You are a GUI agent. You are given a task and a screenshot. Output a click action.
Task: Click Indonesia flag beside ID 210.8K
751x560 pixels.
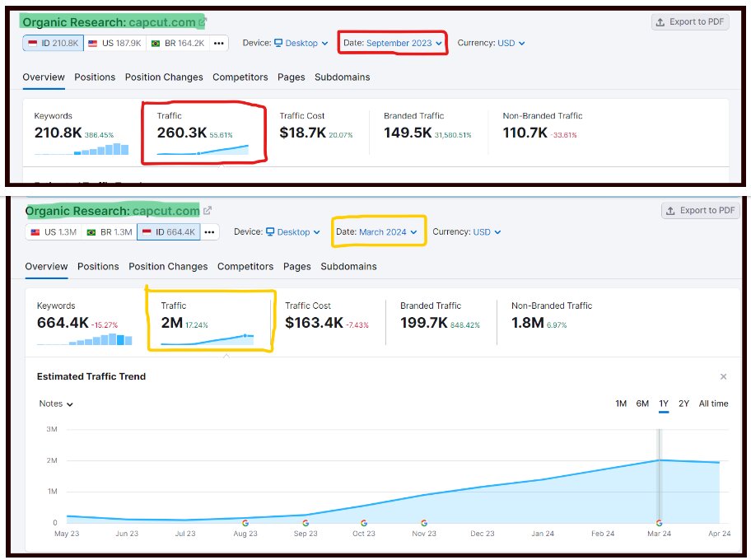[x=33, y=43]
